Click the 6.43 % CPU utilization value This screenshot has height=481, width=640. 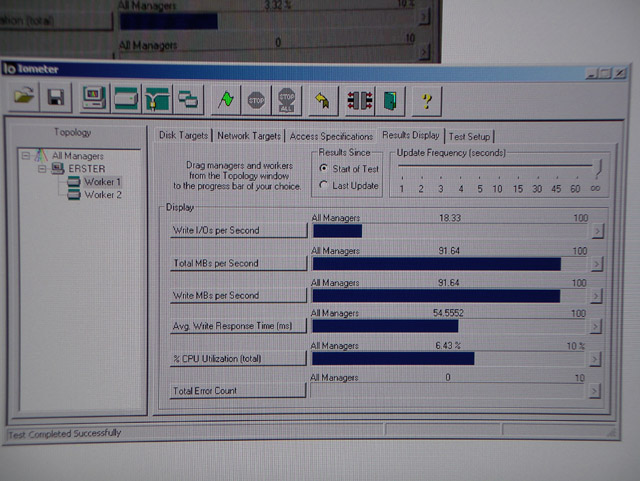coord(448,345)
